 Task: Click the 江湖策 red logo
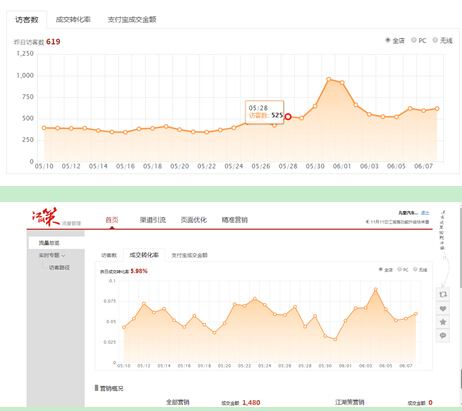(x=46, y=217)
